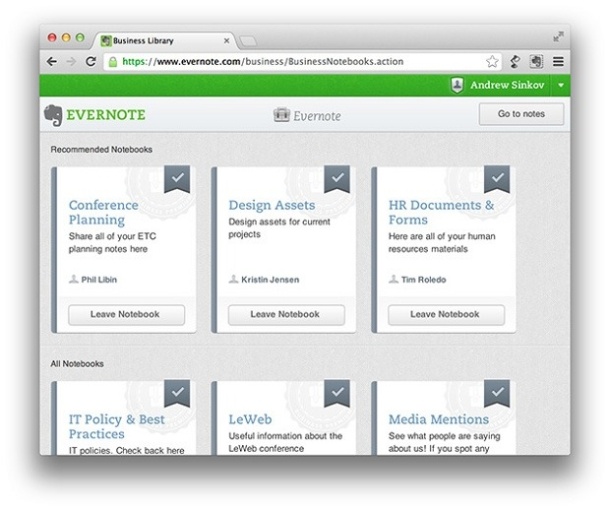The image size is (610, 510).
Task: Click the Skitch arrow extension icon
Action: click(x=515, y=61)
